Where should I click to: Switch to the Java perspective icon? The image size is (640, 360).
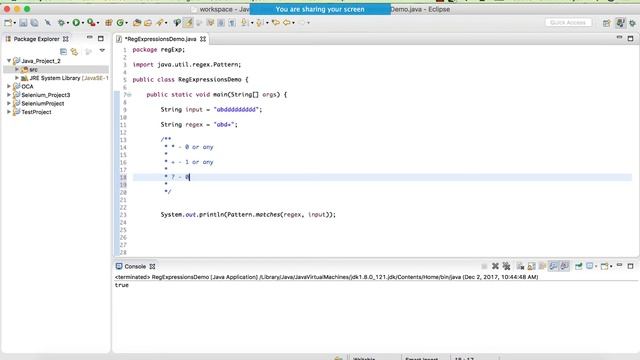[620, 23]
